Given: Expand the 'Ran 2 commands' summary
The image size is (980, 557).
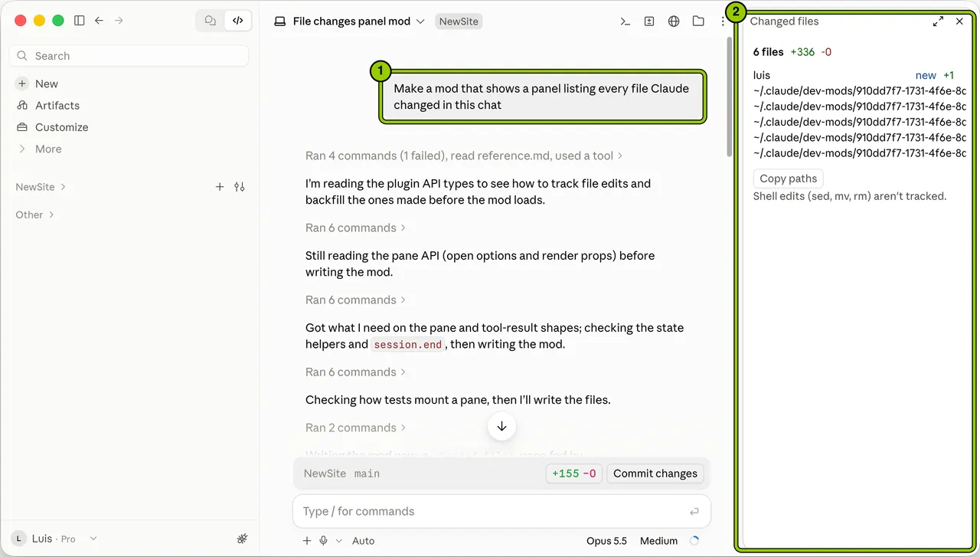Looking at the screenshot, I should click(x=355, y=428).
